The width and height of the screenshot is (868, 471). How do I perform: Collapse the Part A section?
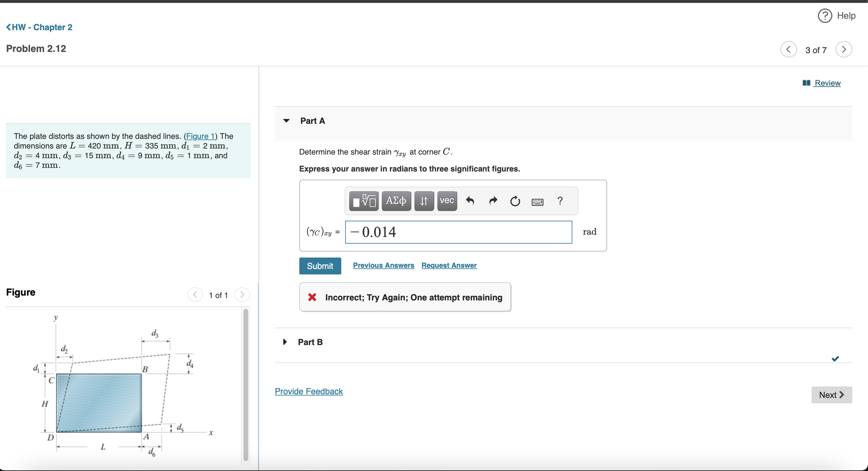286,120
